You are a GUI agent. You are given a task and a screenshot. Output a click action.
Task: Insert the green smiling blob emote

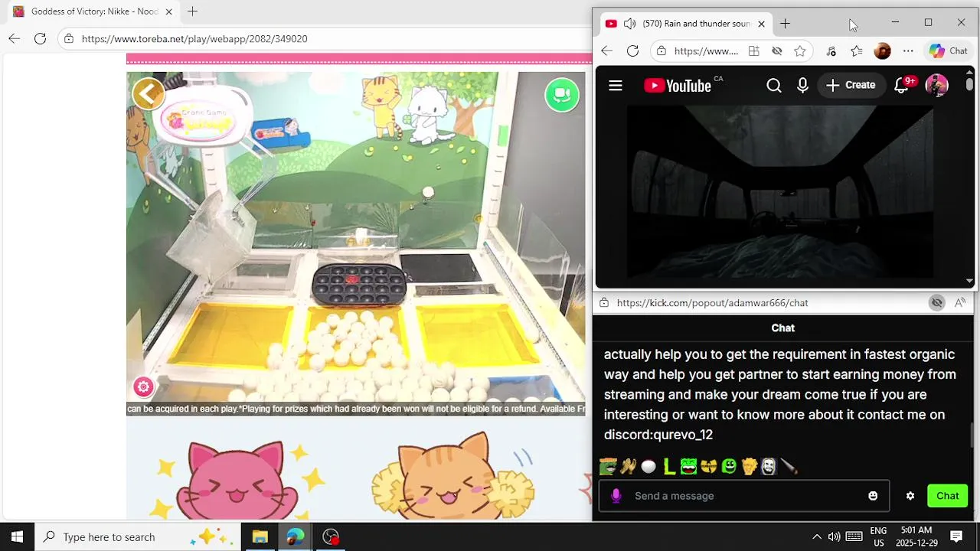point(728,466)
